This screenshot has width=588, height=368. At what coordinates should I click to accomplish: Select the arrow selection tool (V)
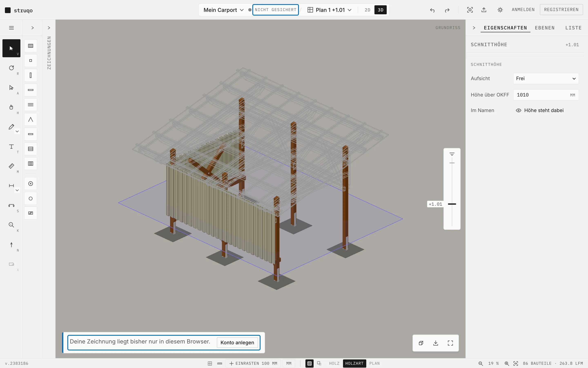click(11, 48)
